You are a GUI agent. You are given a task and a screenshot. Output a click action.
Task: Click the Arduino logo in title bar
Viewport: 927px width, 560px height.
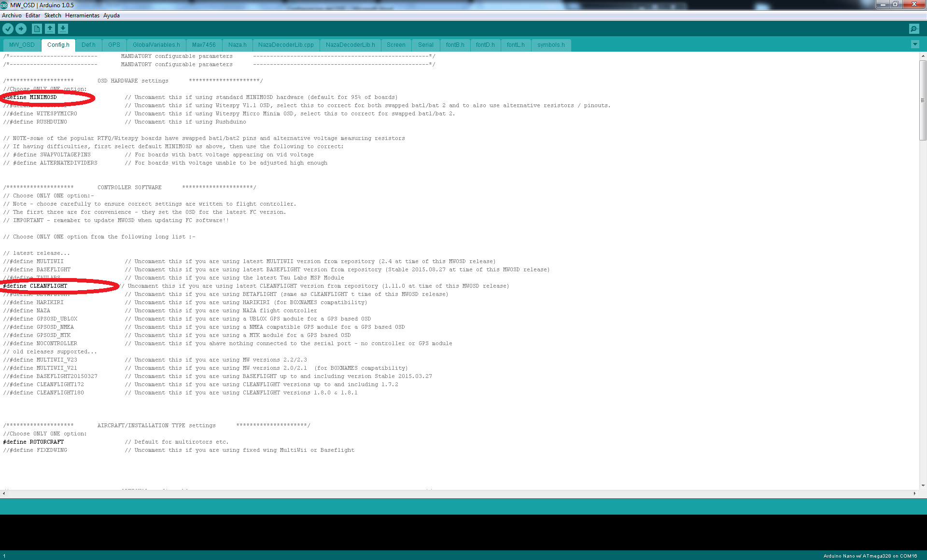[4, 5]
